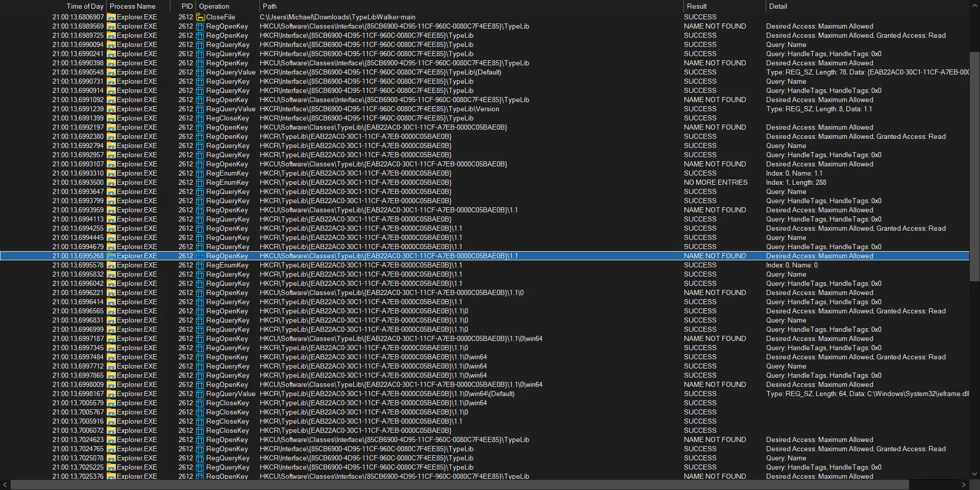Click horizontal scrollbar right arrow
The height and width of the screenshot is (490, 980).
point(964,484)
